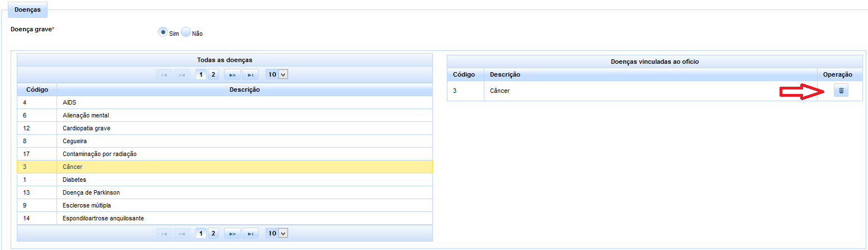Go to first page in top paginator
Screen dimensions: 868x250
[x=164, y=74]
